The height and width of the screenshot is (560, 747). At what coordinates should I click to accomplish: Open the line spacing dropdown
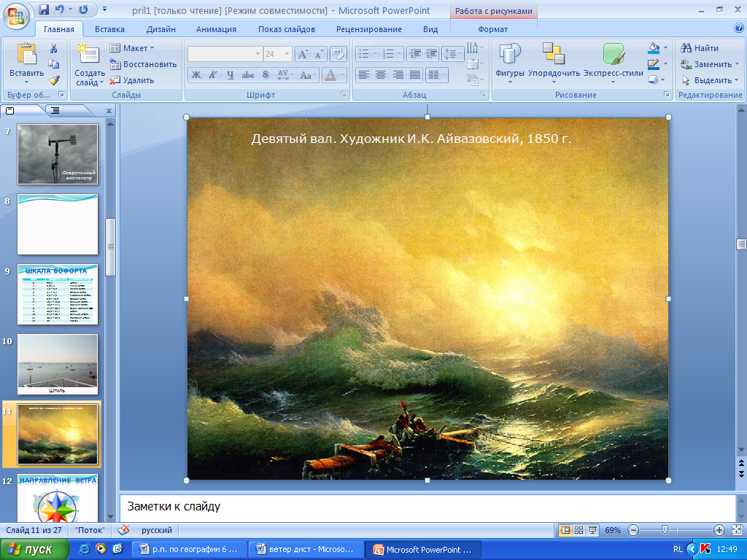pyautogui.click(x=452, y=54)
